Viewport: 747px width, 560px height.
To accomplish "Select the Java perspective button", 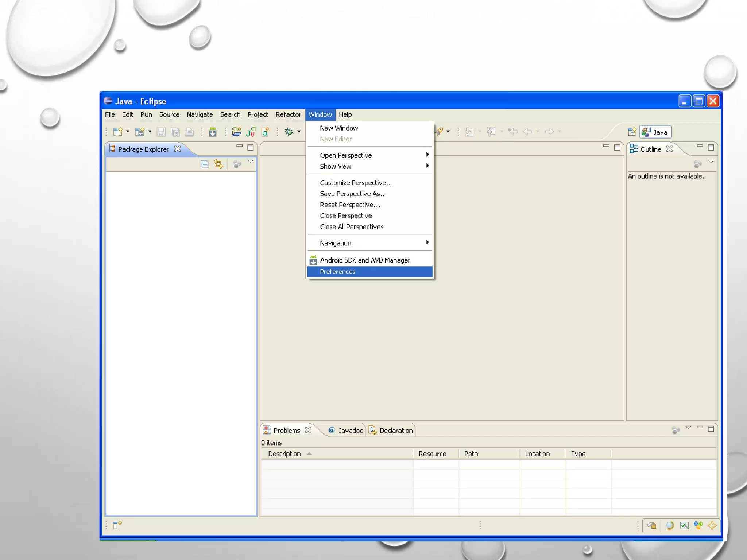I will [655, 132].
